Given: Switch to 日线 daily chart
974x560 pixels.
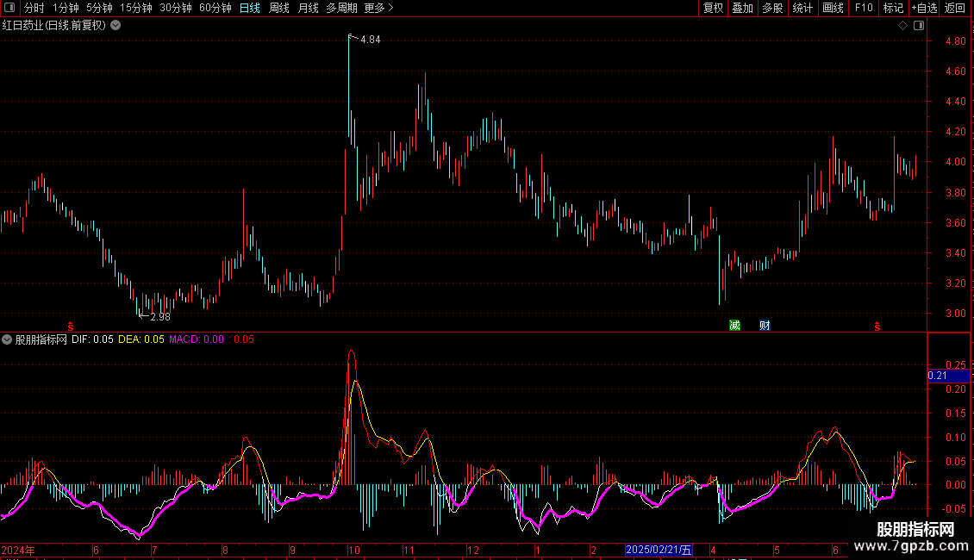Looking at the screenshot, I should point(250,8).
